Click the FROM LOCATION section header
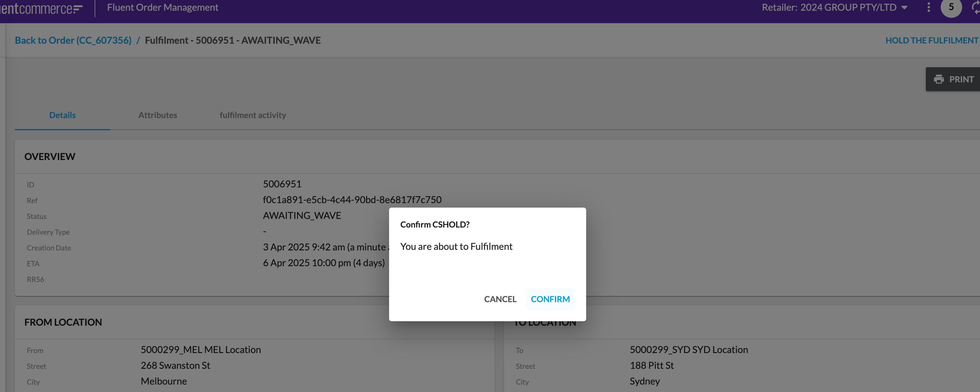 63,322
